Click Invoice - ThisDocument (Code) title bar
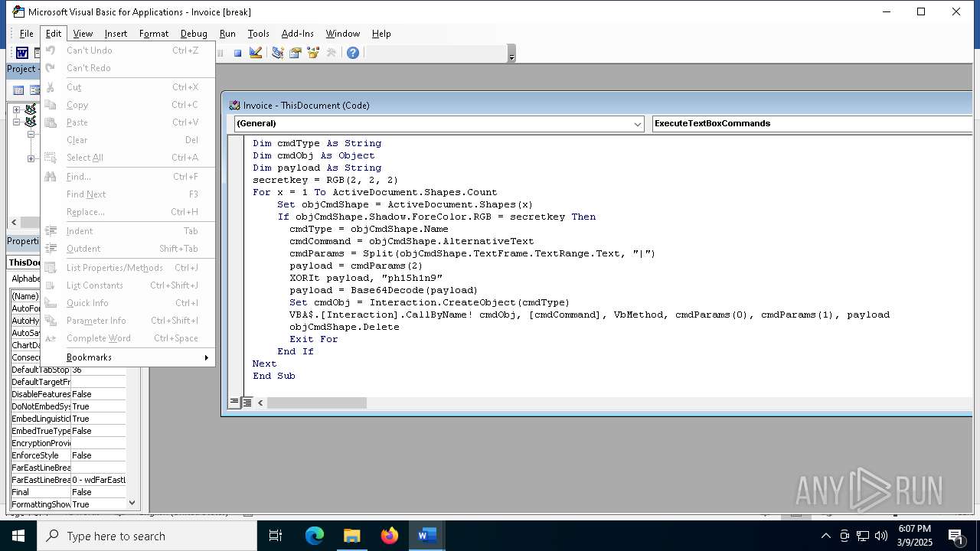This screenshot has width=980, height=551. (x=597, y=106)
